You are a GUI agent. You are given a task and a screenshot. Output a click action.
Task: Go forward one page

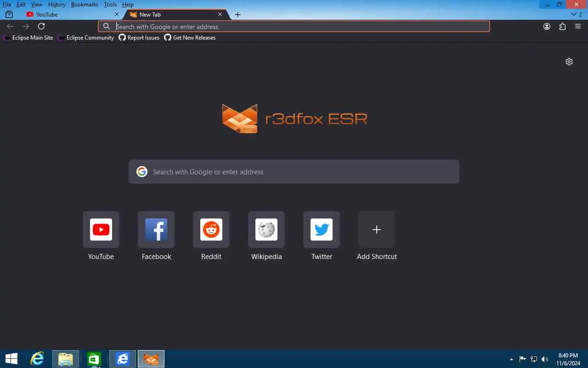point(26,26)
